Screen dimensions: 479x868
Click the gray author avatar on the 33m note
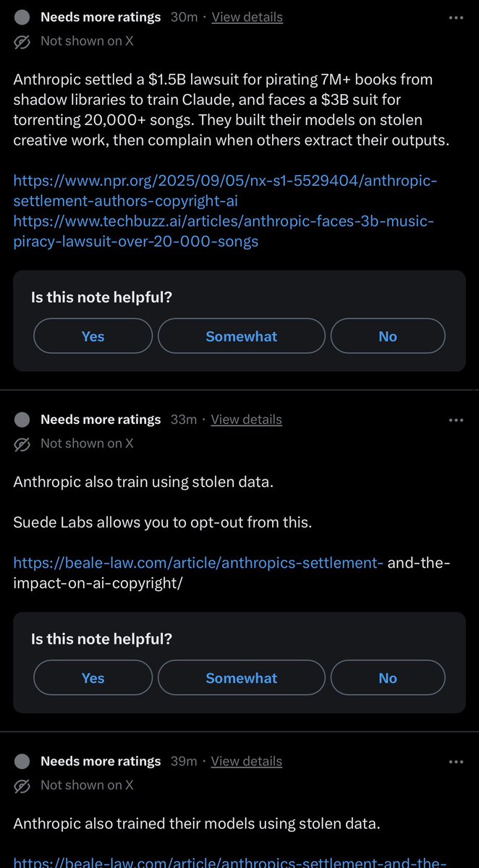click(x=23, y=420)
